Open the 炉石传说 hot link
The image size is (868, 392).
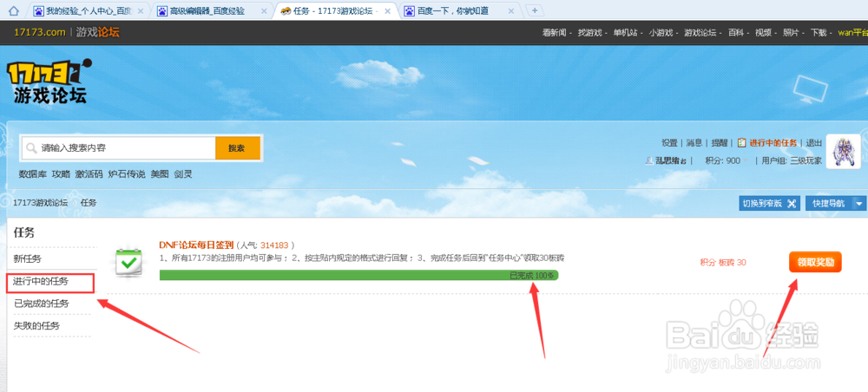tap(127, 174)
